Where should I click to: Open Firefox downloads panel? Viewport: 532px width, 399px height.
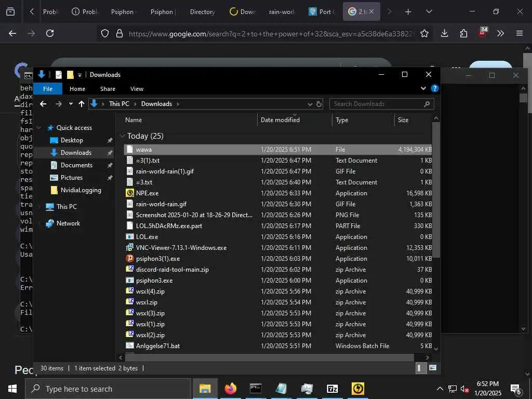445,33
